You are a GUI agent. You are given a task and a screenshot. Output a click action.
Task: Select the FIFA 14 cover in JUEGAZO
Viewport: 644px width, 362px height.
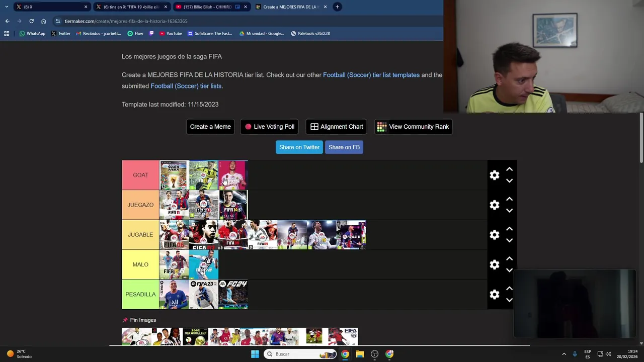click(233, 205)
